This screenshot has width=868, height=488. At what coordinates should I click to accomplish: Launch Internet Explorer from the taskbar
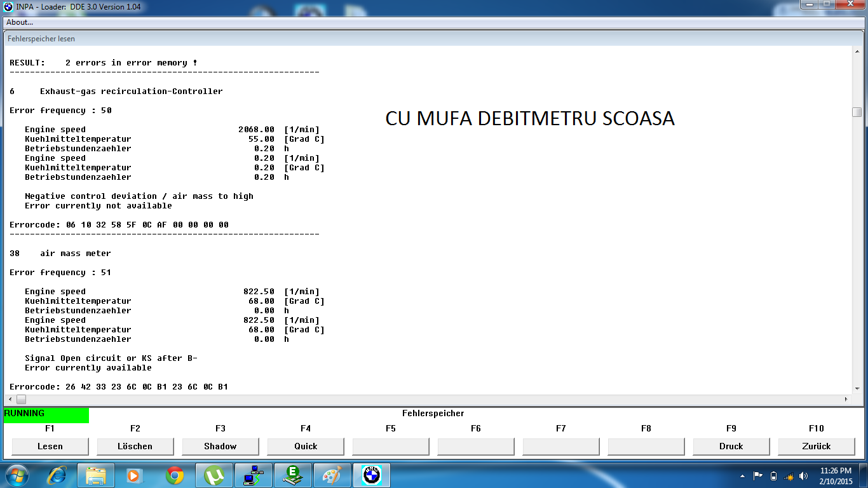tap(57, 475)
